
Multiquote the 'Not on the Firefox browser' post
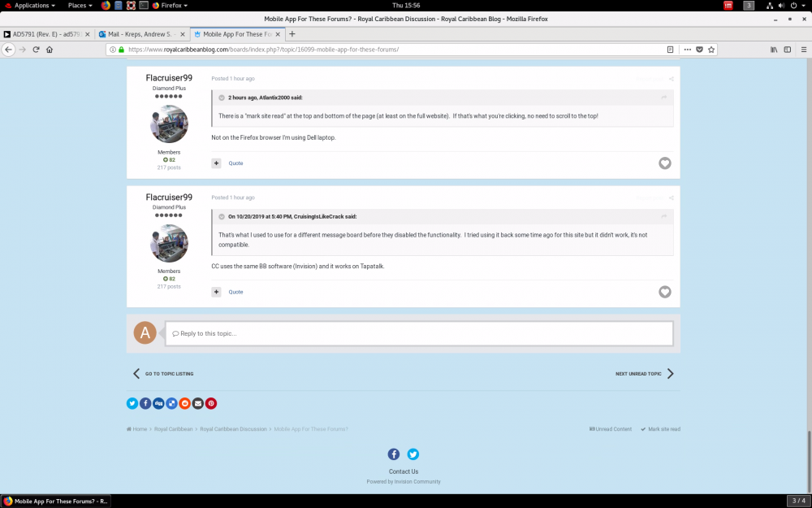coord(217,163)
